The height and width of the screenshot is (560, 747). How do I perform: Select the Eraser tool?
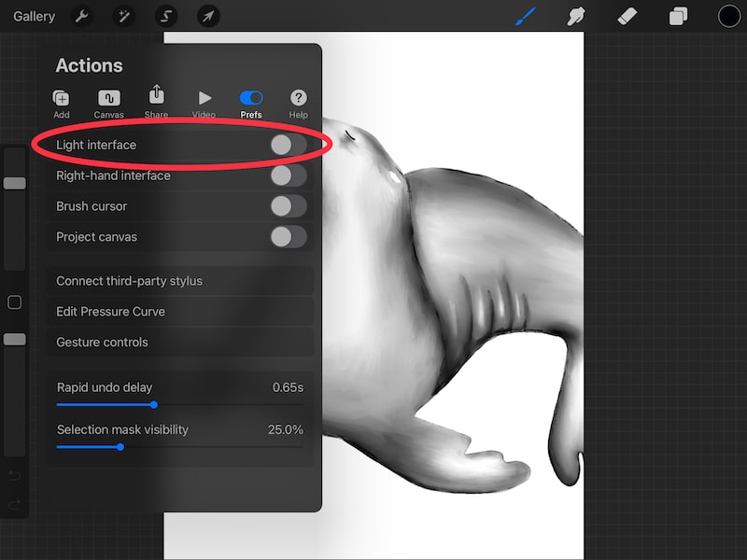click(628, 16)
